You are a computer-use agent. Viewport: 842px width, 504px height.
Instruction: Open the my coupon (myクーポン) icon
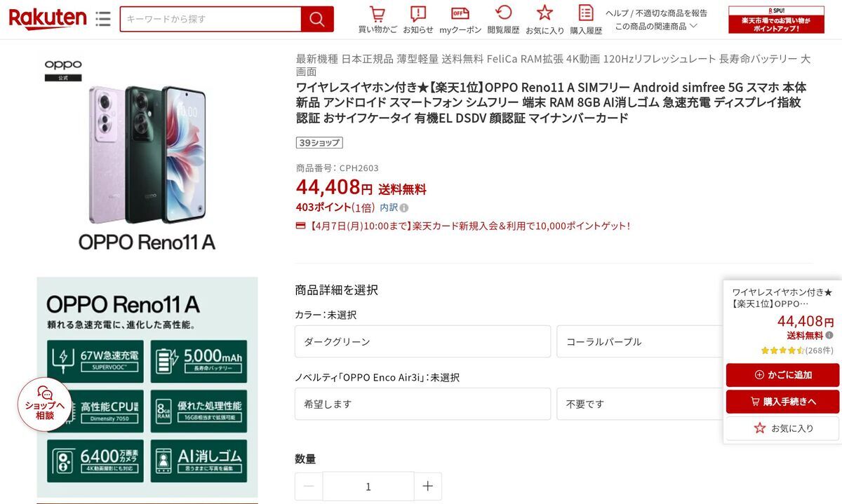(x=460, y=15)
